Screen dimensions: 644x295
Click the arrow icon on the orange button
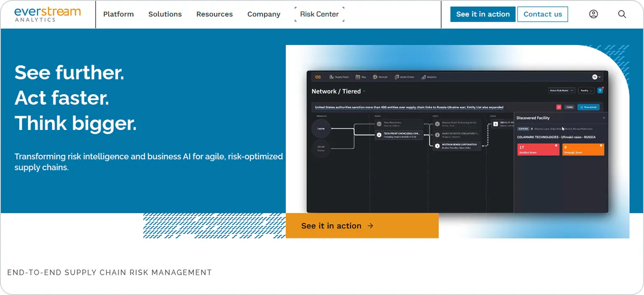pyautogui.click(x=370, y=226)
